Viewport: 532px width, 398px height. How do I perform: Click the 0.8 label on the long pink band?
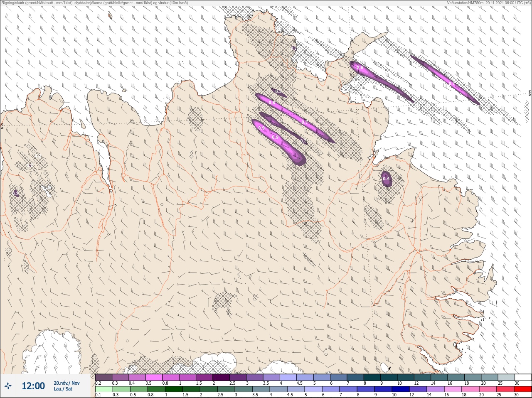[272, 103]
